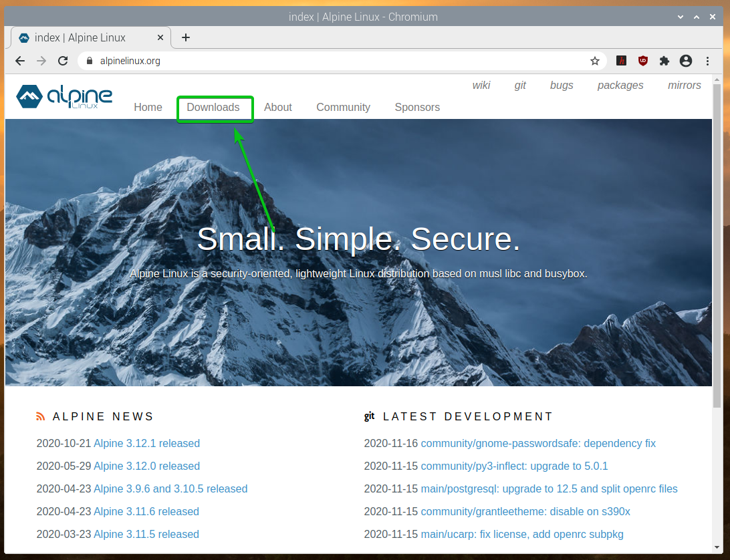Open the About navigation item
Image resolution: width=730 pixels, height=560 pixels.
tap(278, 108)
